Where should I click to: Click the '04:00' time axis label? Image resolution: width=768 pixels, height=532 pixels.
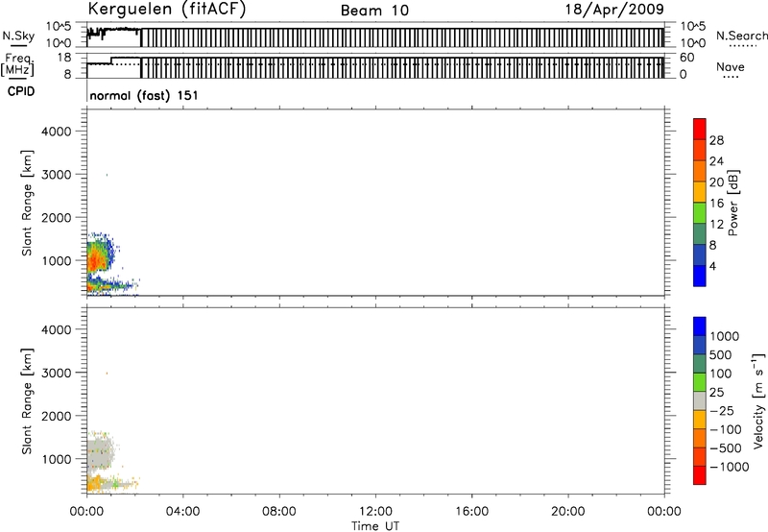click(x=182, y=512)
